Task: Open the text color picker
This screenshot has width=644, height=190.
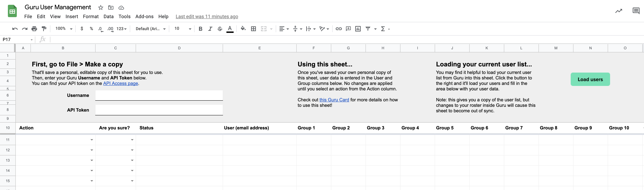Action: (x=230, y=29)
